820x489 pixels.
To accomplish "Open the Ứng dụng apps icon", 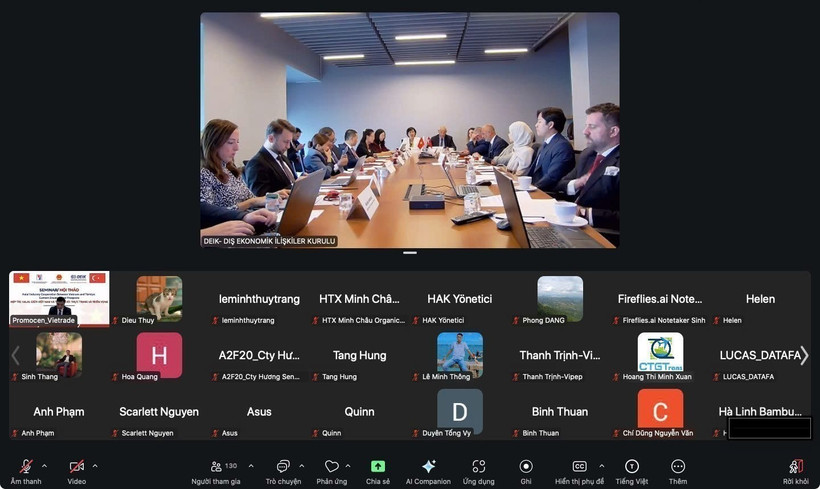I will [x=478, y=467].
